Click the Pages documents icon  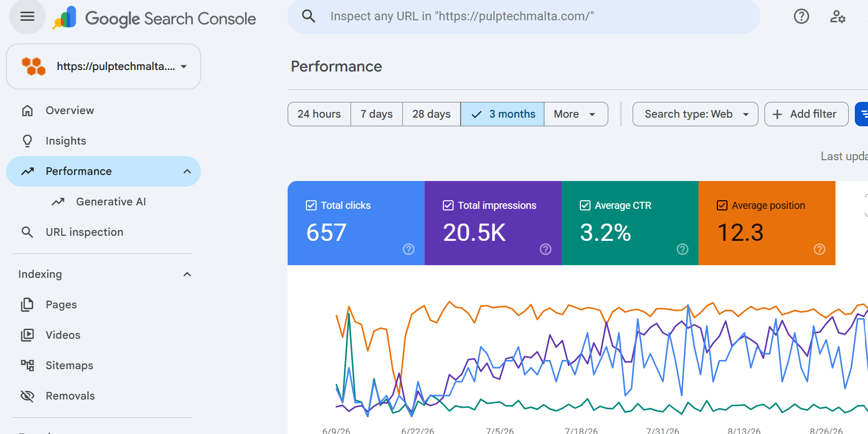click(27, 305)
